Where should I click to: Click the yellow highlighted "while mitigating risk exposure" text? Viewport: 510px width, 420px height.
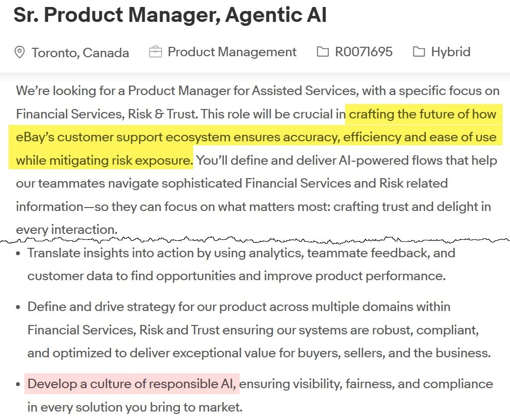104,160
